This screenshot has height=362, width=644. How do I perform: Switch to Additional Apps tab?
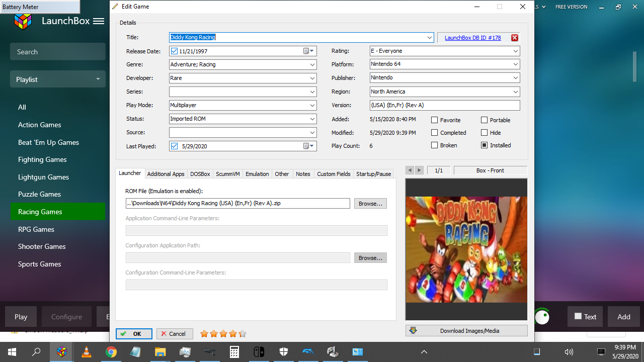point(166,174)
